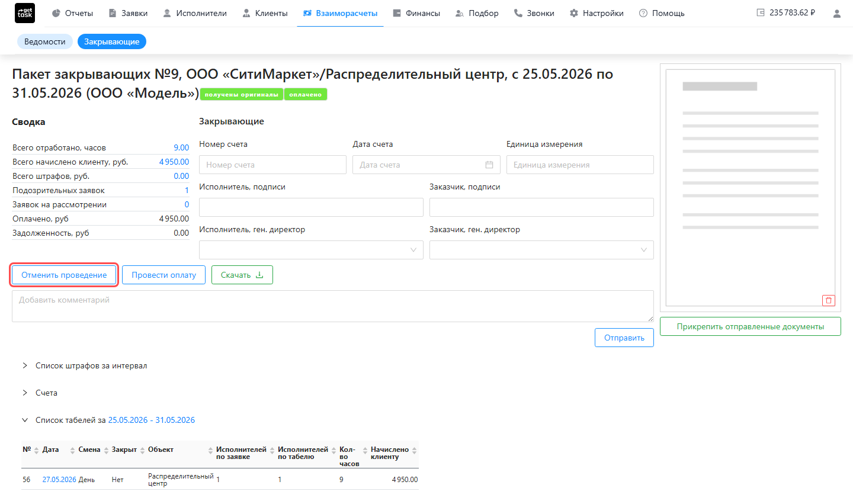853x504 pixels.
Task: Open the Финансы menu
Action: tap(416, 13)
